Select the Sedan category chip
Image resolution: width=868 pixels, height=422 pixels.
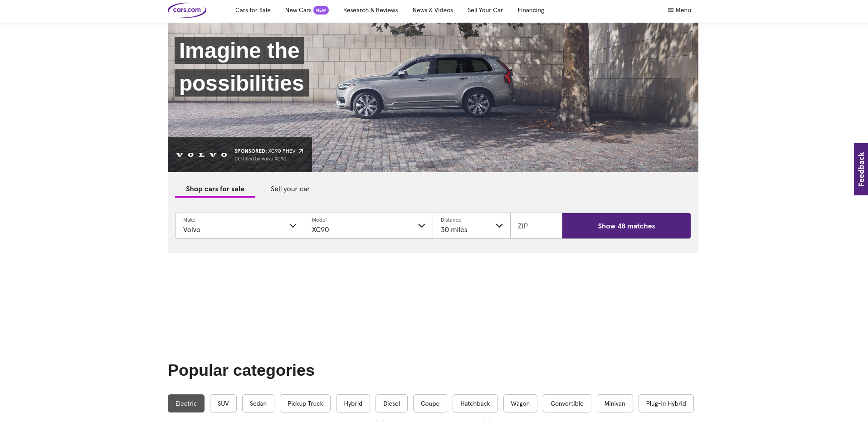[x=258, y=403]
